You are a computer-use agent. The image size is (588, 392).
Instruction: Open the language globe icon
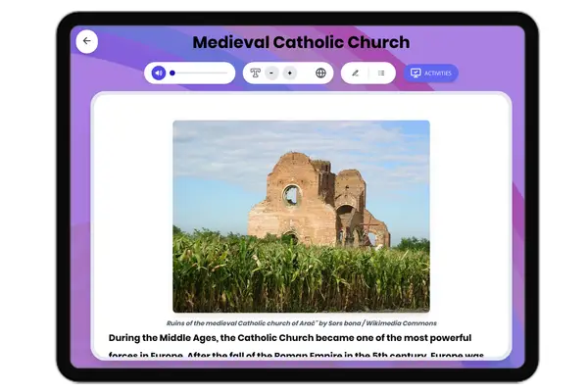click(320, 73)
